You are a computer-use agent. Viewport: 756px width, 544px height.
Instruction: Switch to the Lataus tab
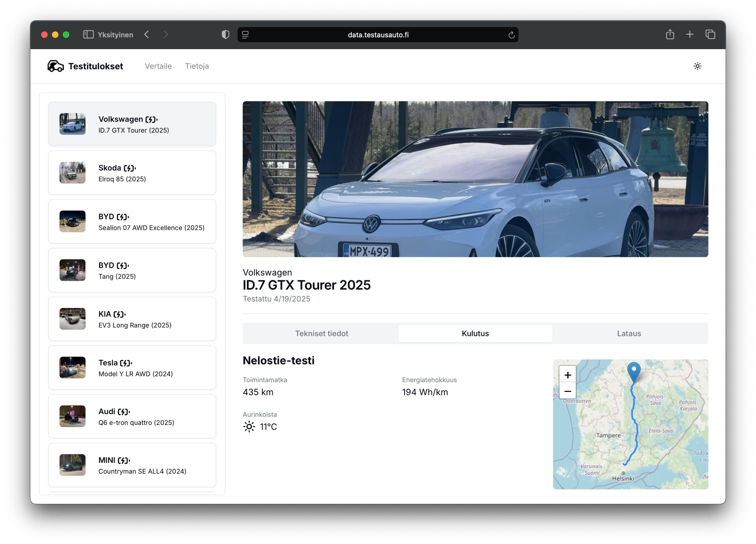(x=629, y=333)
